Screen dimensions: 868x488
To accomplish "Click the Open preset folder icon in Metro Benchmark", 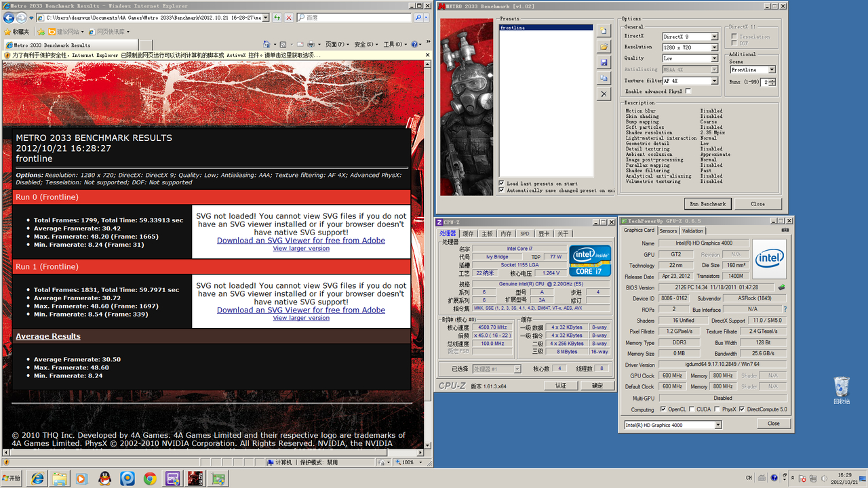I will (x=604, y=47).
